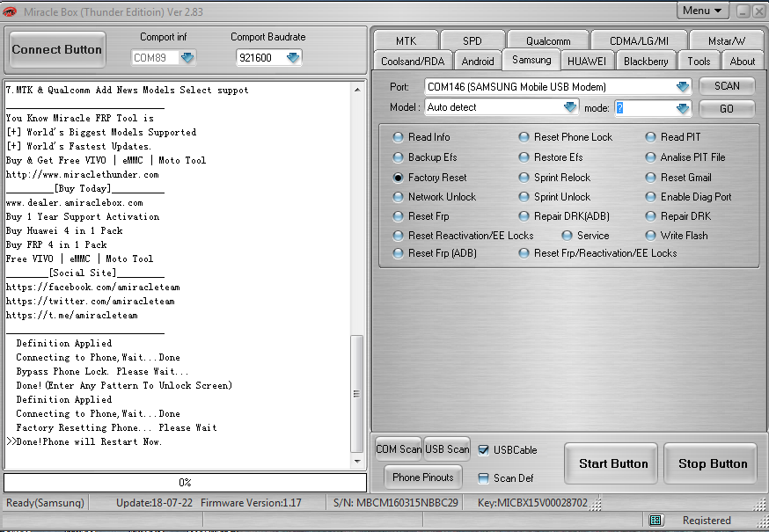Click the log panel scrollbar thumb
This screenshot has width=769, height=532.
pos(357,394)
